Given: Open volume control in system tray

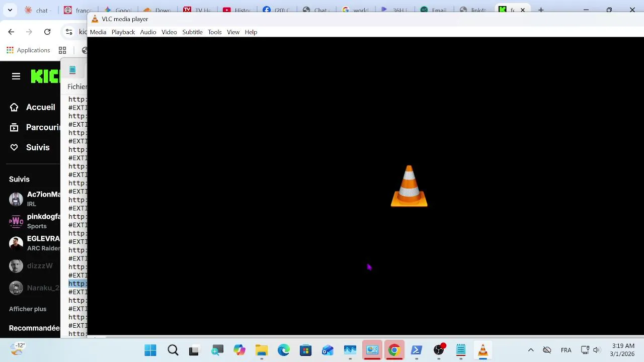Looking at the screenshot, I should 597,350.
